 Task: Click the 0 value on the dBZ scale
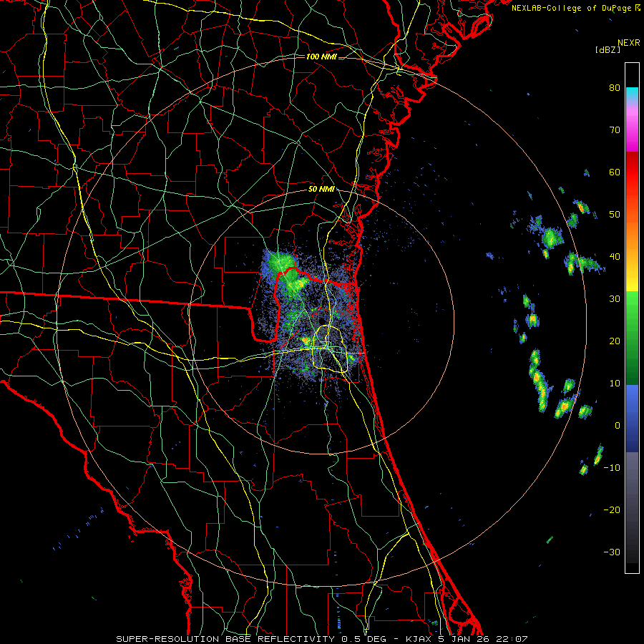618,426
